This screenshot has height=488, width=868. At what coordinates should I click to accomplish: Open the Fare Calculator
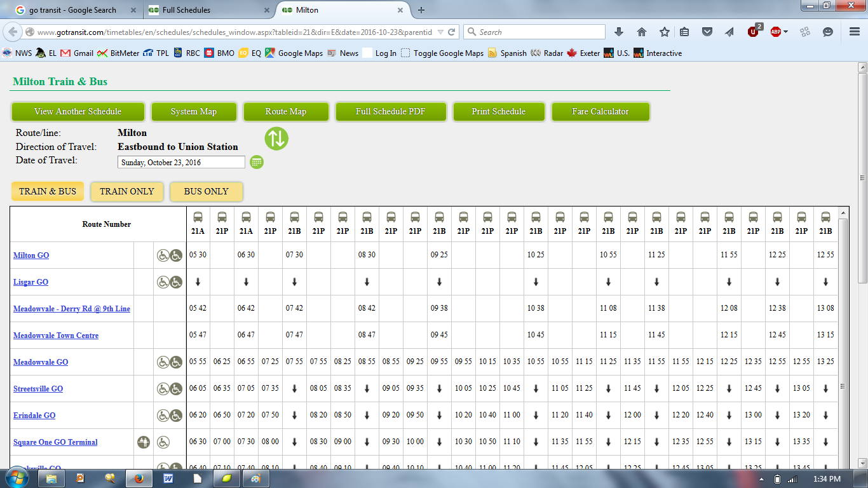tap(600, 111)
